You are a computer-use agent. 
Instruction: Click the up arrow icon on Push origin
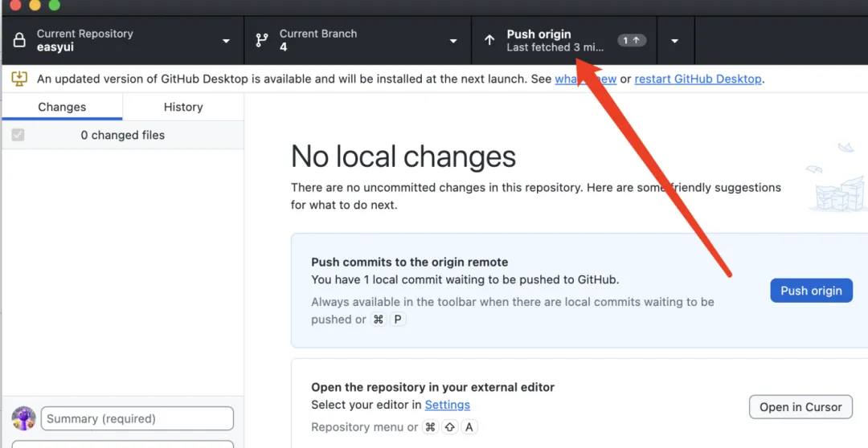pos(489,40)
